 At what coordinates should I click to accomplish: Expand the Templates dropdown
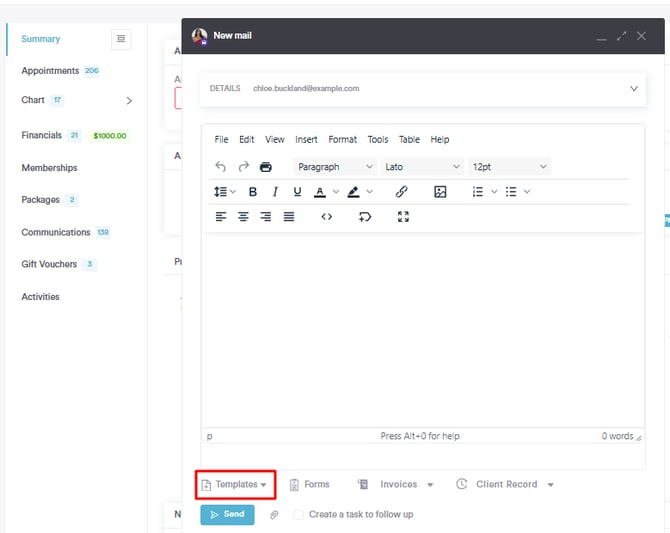[x=235, y=485]
